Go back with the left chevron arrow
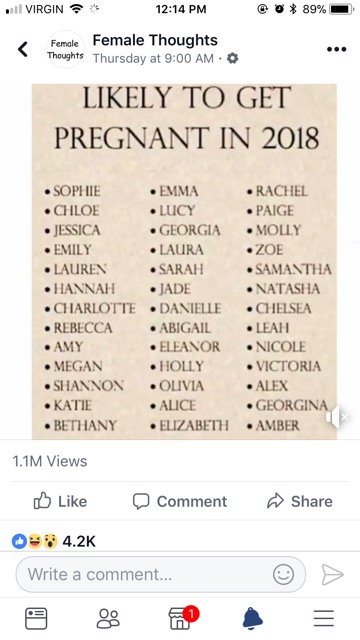 [x=23, y=49]
